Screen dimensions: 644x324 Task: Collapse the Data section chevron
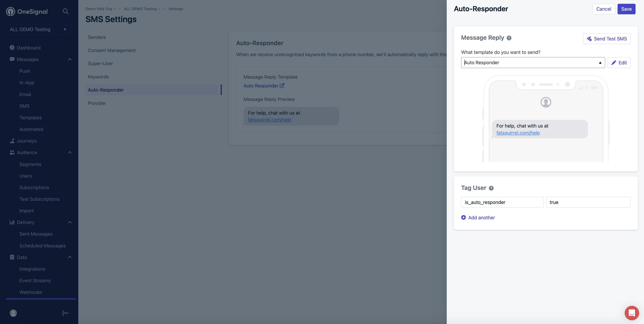[70, 257]
